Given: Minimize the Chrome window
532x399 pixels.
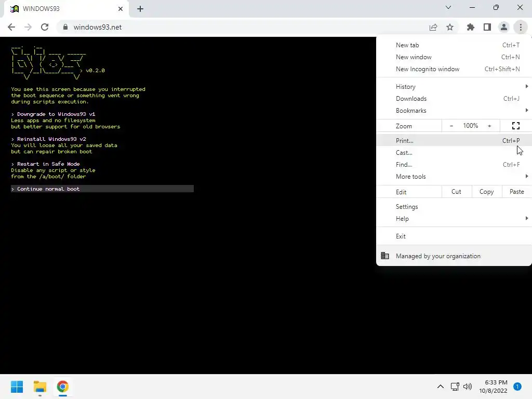Looking at the screenshot, I should 472,7.
